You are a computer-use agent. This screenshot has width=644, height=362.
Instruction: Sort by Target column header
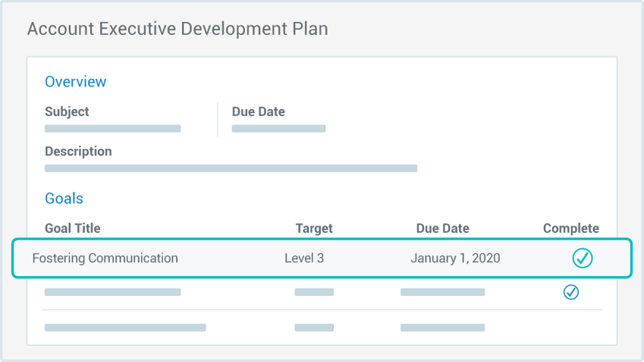coord(314,228)
